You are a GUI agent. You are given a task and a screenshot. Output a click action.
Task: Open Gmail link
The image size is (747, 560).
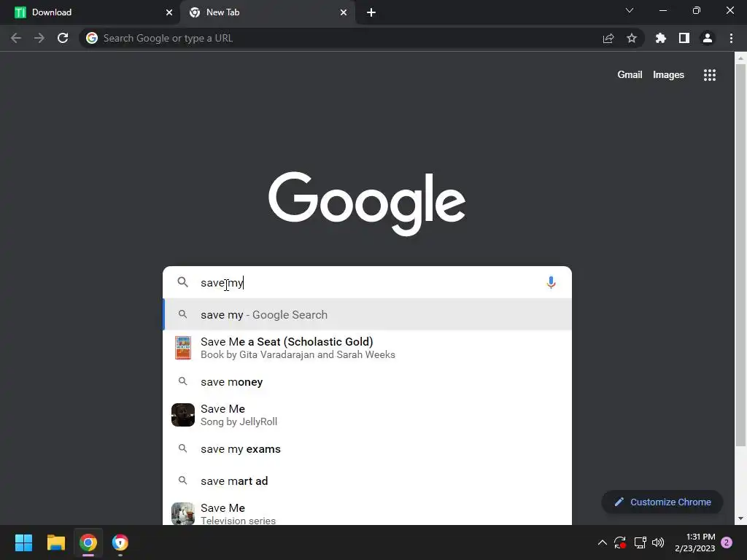[x=630, y=75]
